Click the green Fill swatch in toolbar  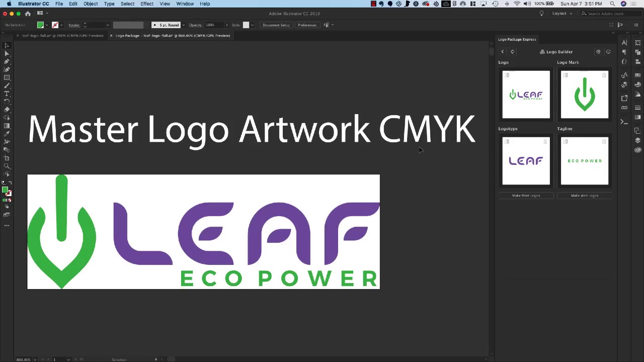click(x=5, y=190)
